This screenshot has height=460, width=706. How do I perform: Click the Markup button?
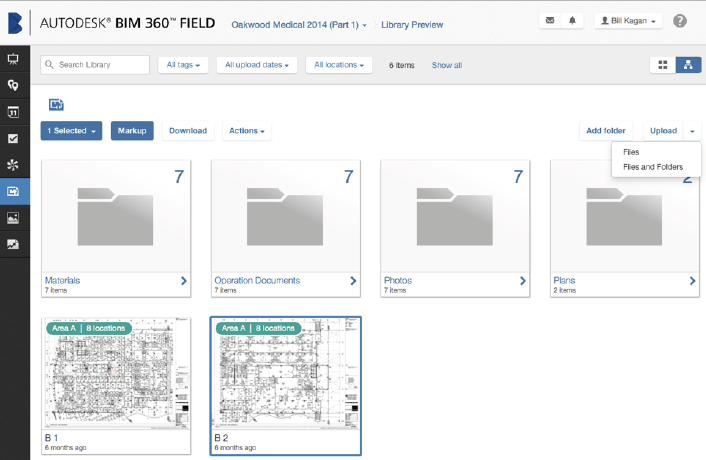132,131
